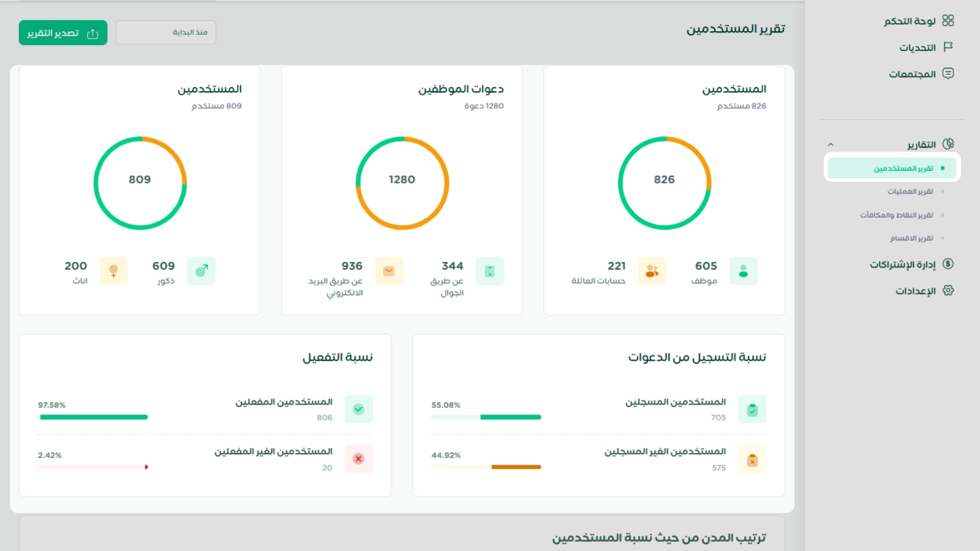Click the male symbol icon beside 609
The width and height of the screenshot is (980, 551).
pyautogui.click(x=202, y=271)
